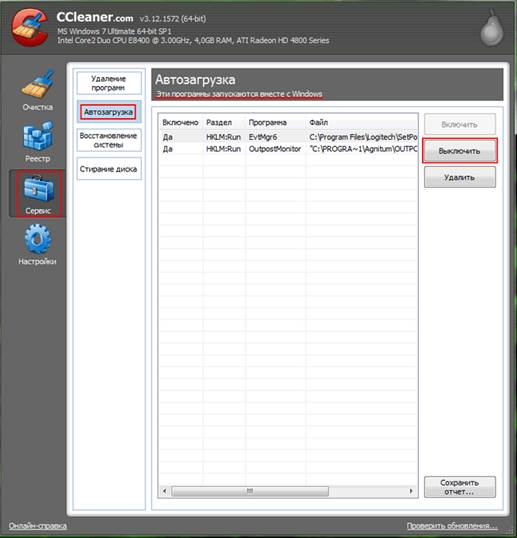
Task: Click horizontal scrollbar right arrow
Action: pyautogui.click(x=411, y=491)
